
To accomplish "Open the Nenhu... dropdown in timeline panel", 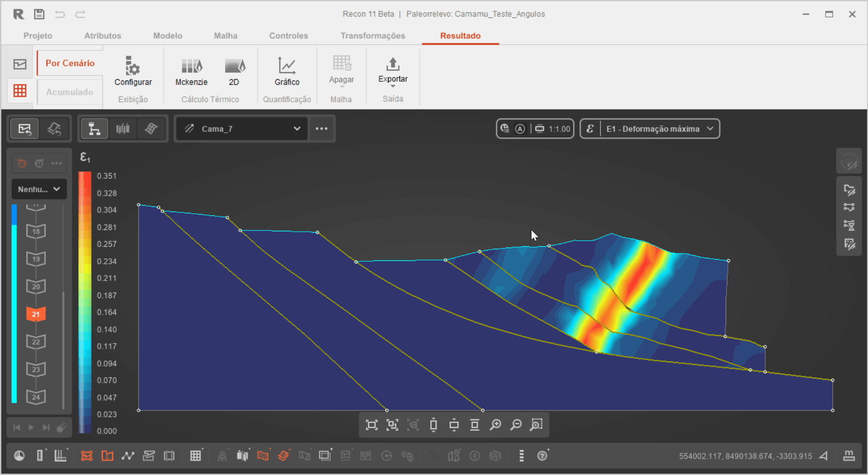I will [x=39, y=189].
